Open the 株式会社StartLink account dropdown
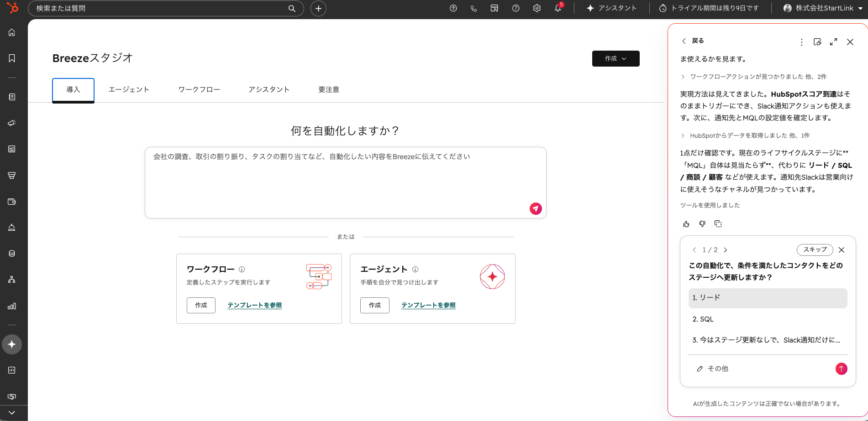The width and height of the screenshot is (868, 421). click(823, 8)
